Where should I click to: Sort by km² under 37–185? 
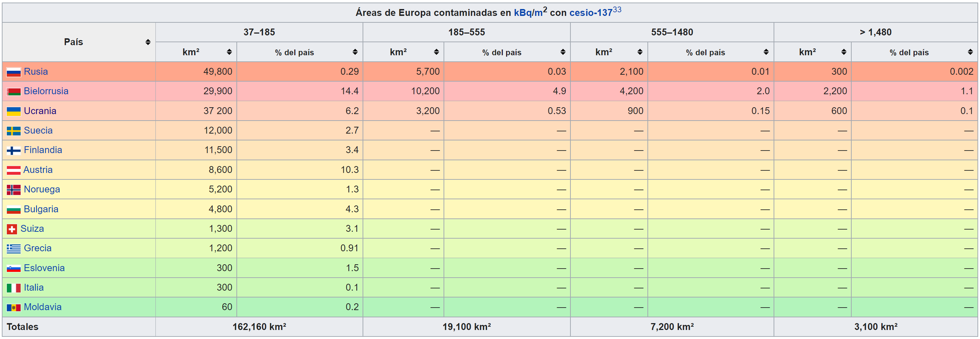click(x=229, y=52)
